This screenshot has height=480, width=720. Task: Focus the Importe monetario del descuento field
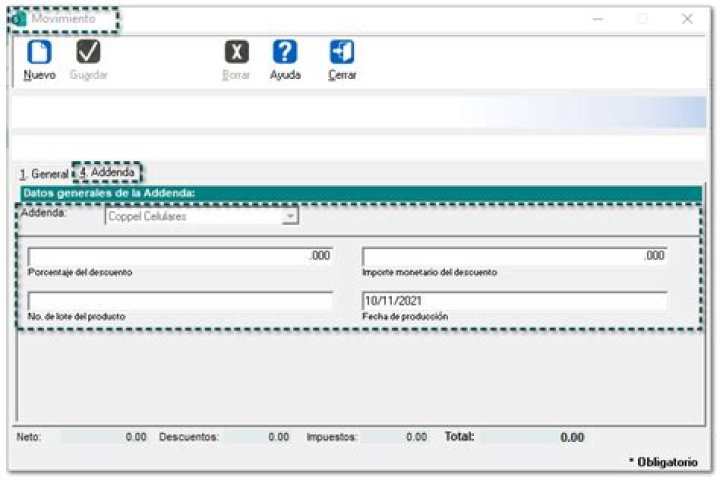(x=514, y=256)
